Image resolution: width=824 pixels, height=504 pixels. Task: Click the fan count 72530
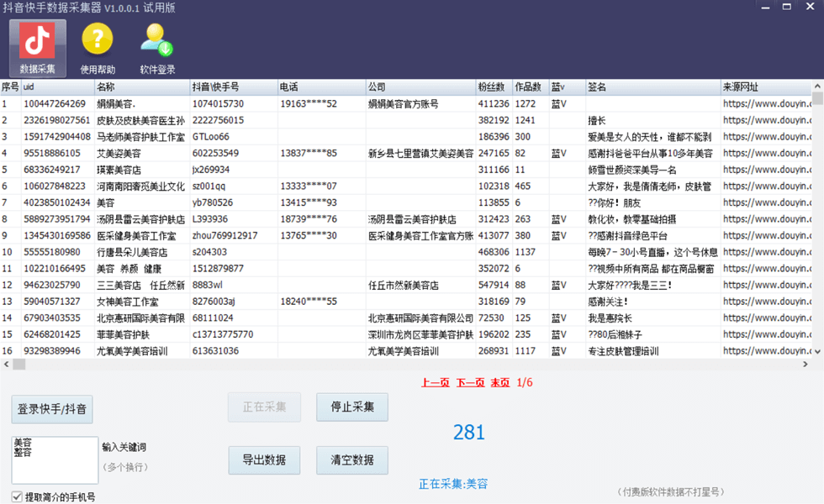(491, 318)
